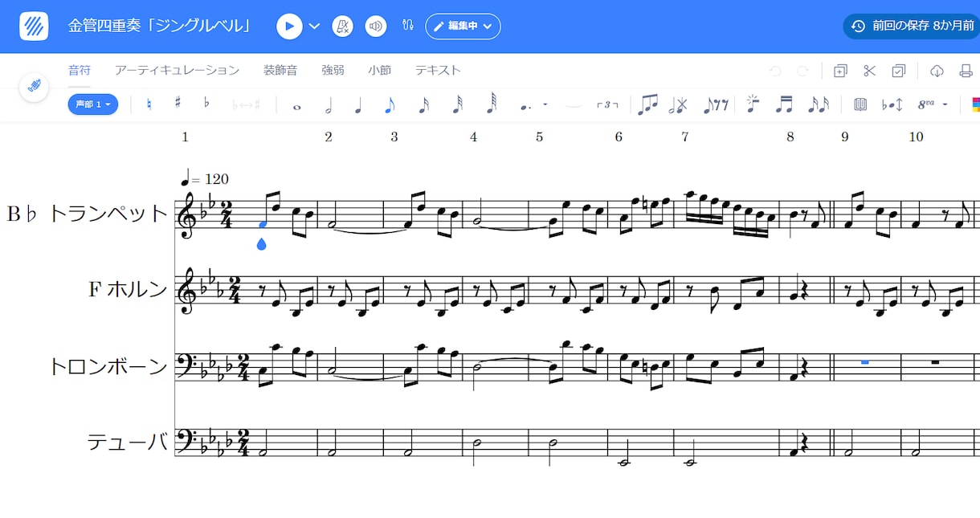The width and height of the screenshot is (980, 518).
Task: Select the whole note duration
Action: click(x=297, y=106)
